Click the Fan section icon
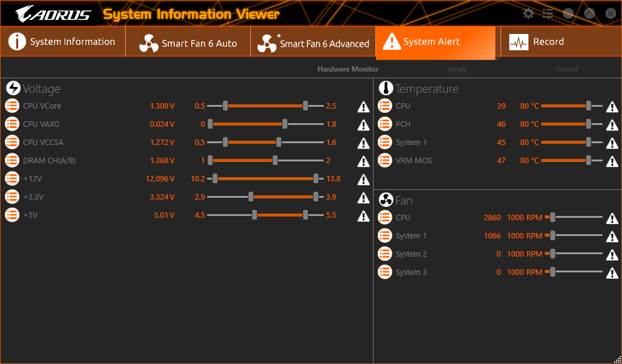Image resolution: width=622 pixels, height=364 pixels. click(386, 200)
